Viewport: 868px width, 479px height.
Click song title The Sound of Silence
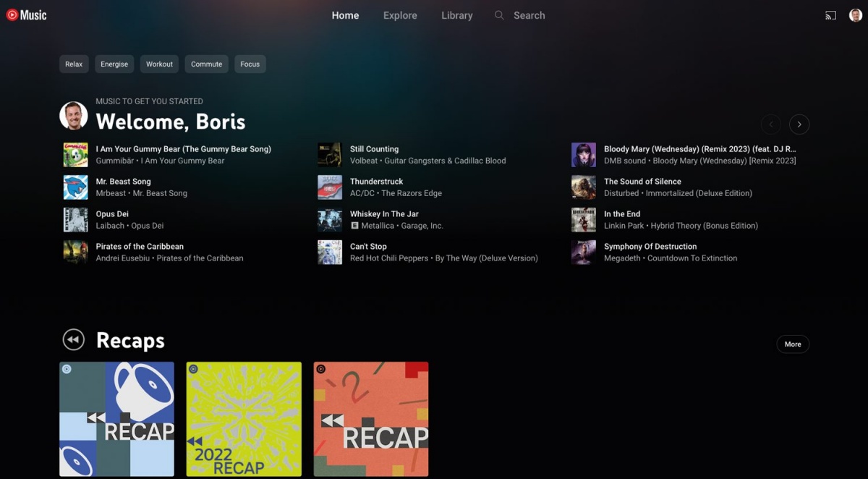click(x=642, y=182)
